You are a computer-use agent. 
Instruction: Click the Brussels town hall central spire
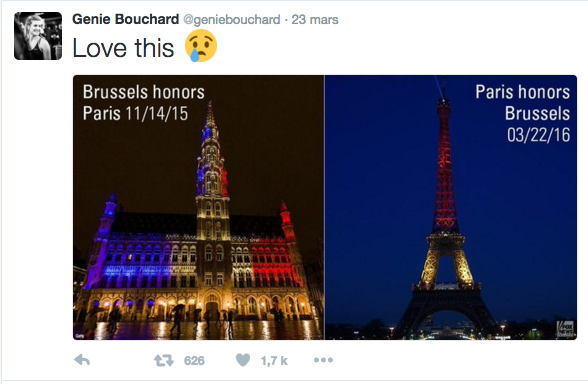[212, 169]
